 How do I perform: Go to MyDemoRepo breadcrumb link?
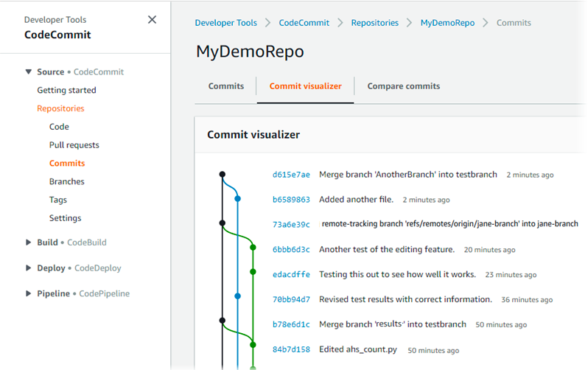point(447,23)
